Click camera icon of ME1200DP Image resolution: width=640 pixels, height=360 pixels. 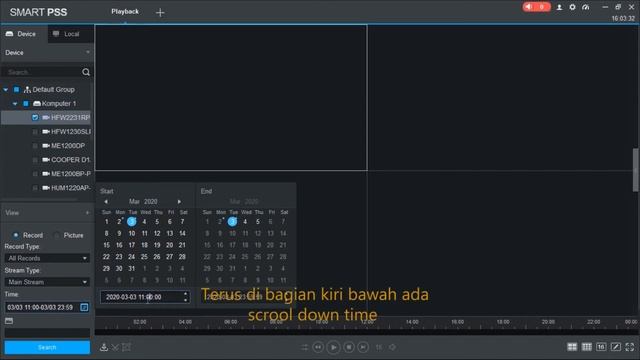[x=46, y=146]
